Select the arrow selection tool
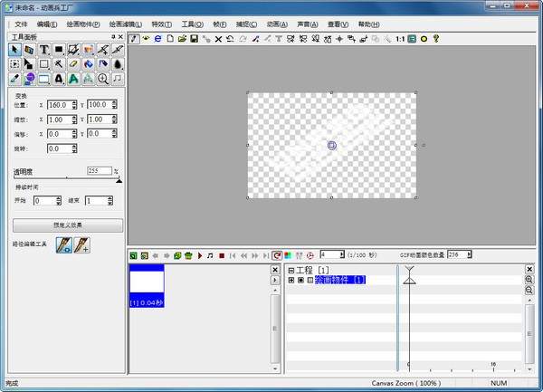The image size is (543, 392). pos(15,50)
